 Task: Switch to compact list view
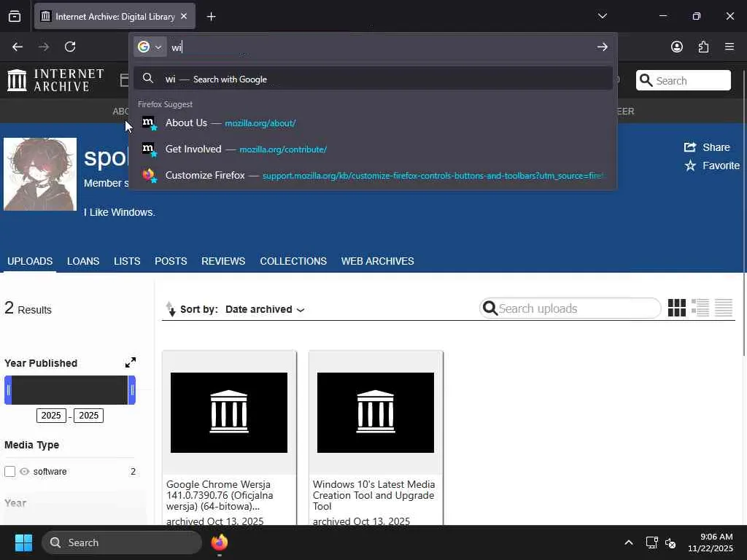(x=724, y=308)
